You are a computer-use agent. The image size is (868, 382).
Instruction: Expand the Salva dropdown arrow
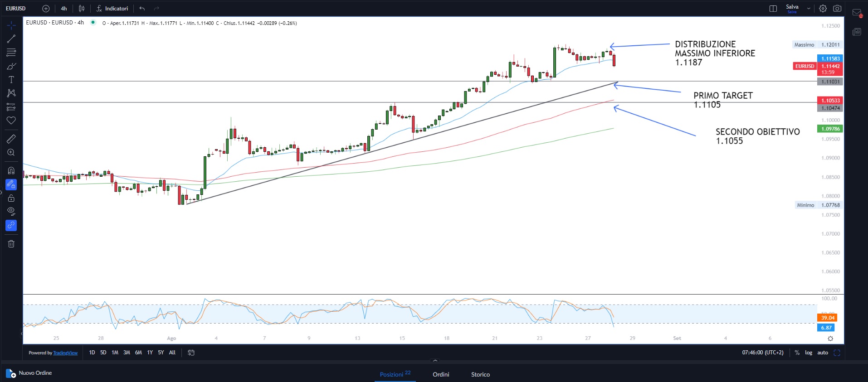pos(809,9)
